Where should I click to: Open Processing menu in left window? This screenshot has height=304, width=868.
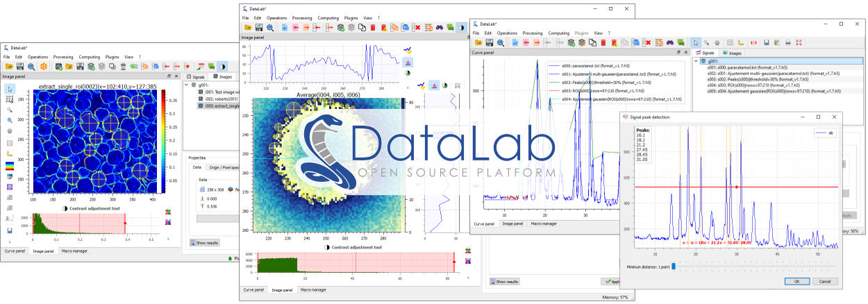point(63,57)
